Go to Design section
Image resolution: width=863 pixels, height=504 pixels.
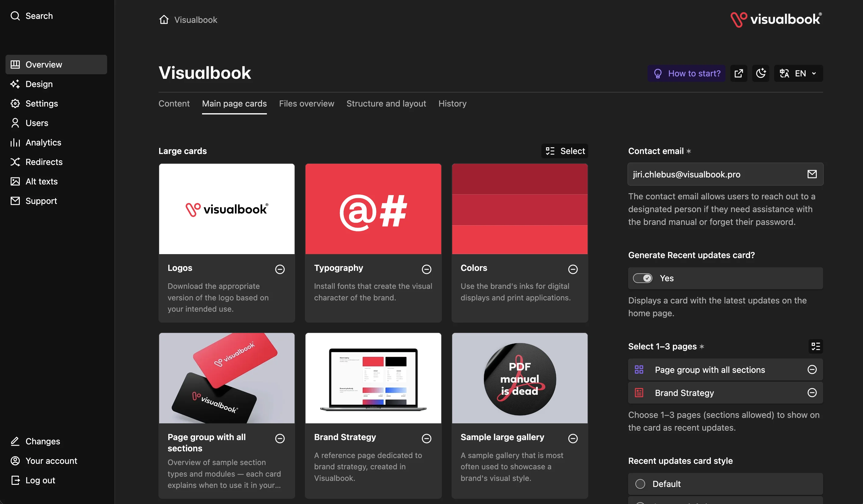32,84
